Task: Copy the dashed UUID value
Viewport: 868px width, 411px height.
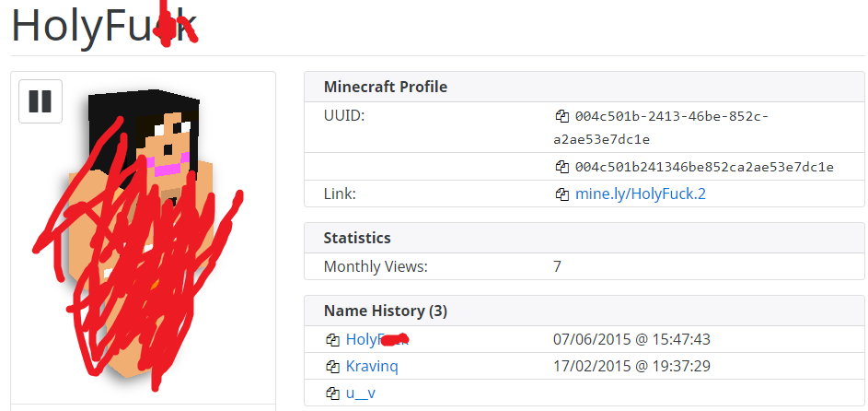Action: (561, 116)
